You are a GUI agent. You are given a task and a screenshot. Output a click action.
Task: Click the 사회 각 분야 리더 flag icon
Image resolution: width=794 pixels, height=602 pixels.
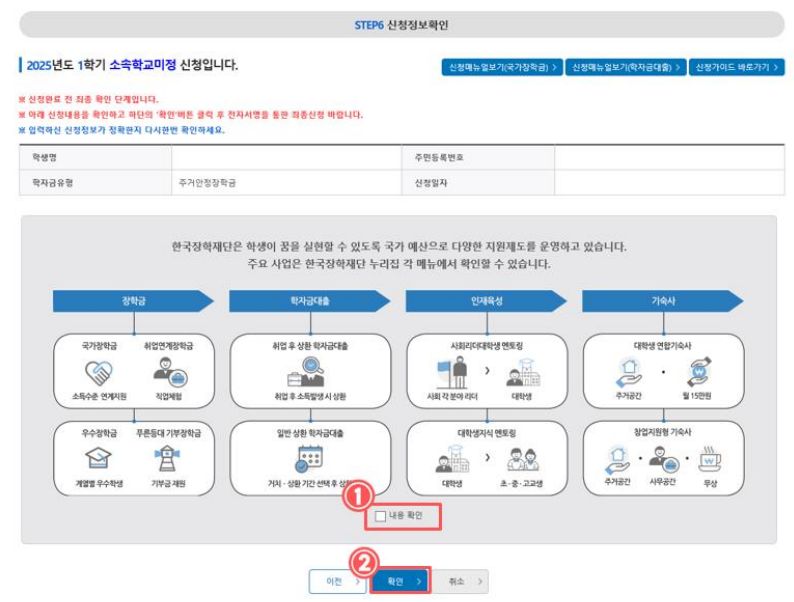pyautogui.click(x=452, y=372)
